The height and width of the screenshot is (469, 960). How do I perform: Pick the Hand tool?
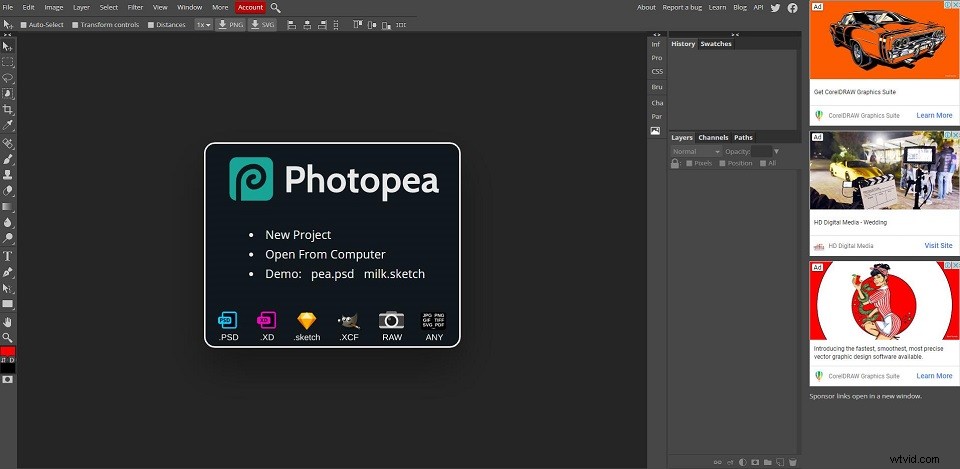tap(8, 321)
